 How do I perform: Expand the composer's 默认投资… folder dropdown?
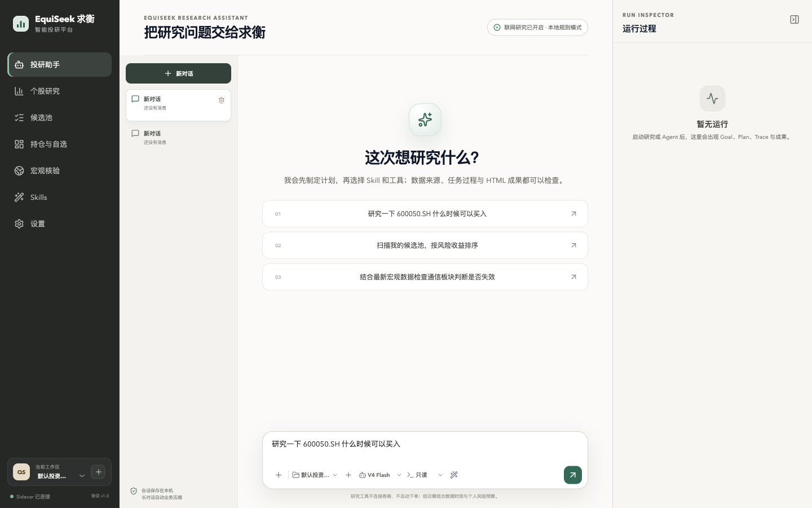[x=315, y=475]
